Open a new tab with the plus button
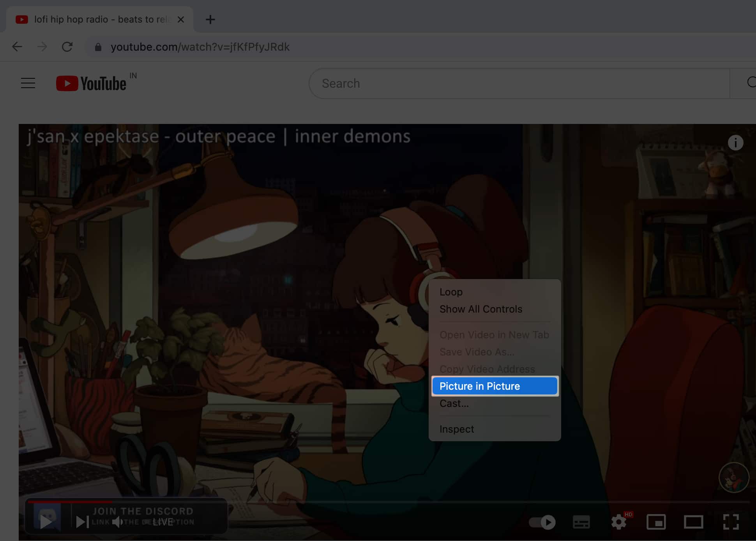This screenshot has width=756, height=541. pyautogui.click(x=210, y=19)
